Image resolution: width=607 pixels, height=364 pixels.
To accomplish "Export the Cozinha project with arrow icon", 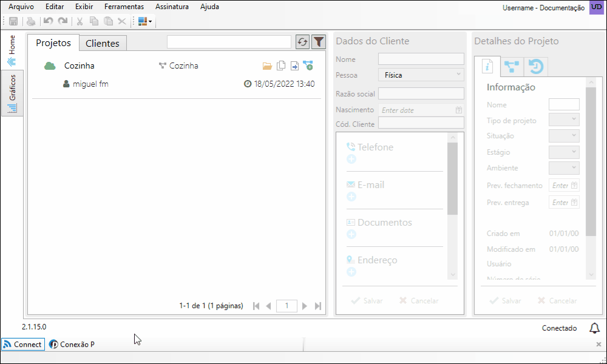I will pos(294,66).
